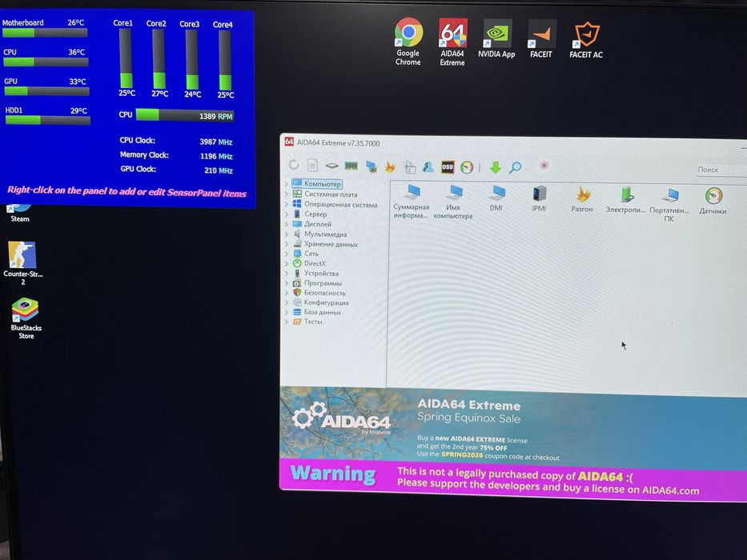
Task: Open BlueStacks Store desktop shortcut
Action: 26,318
